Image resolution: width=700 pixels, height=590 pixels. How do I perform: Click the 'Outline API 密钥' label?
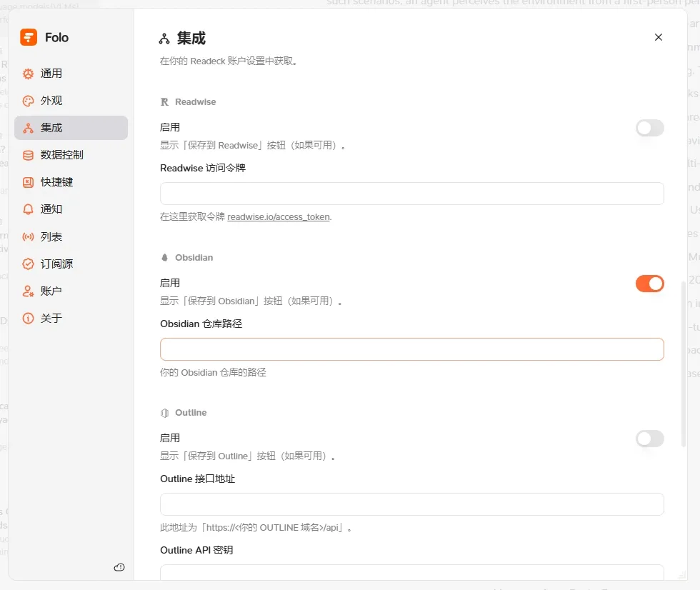tap(196, 550)
